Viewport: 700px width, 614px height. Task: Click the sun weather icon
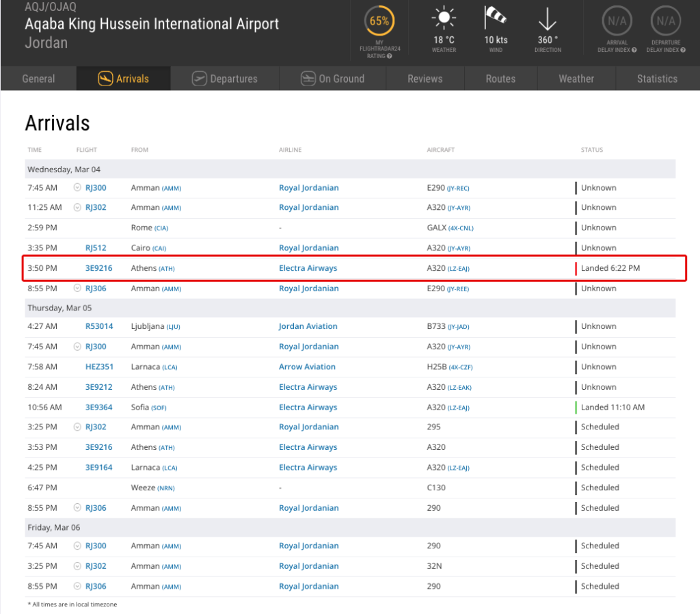click(x=444, y=17)
